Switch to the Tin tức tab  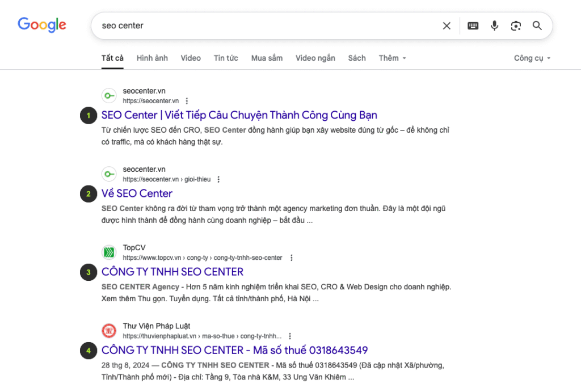226,58
